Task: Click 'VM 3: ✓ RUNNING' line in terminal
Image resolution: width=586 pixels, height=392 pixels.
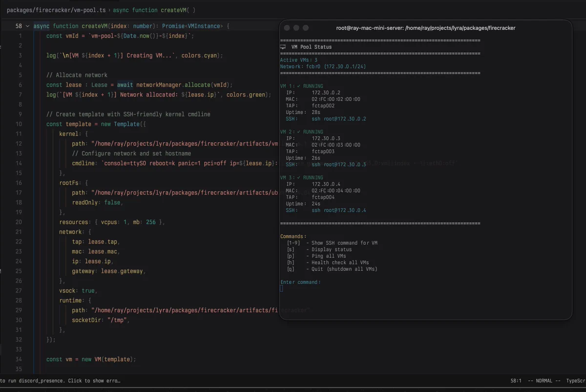Action: point(301,178)
